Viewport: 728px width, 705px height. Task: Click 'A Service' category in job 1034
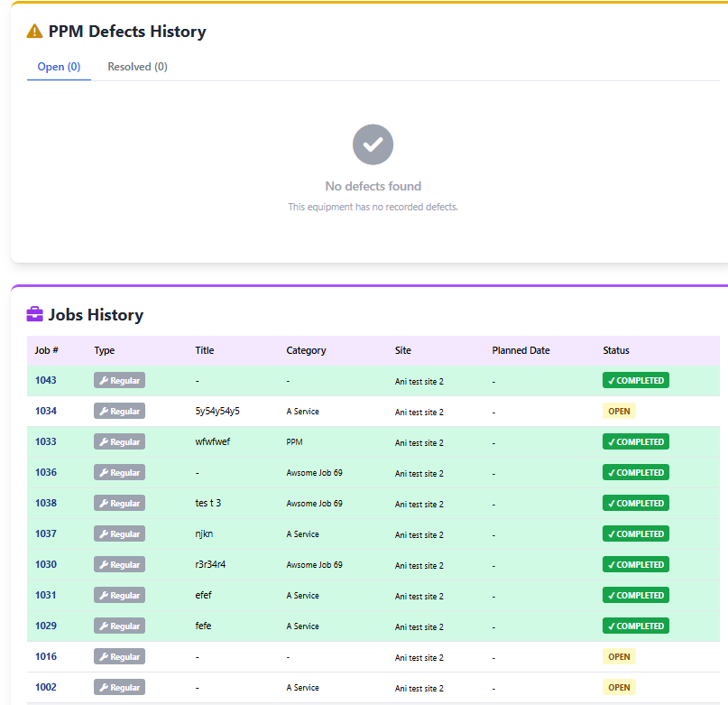coord(303,412)
